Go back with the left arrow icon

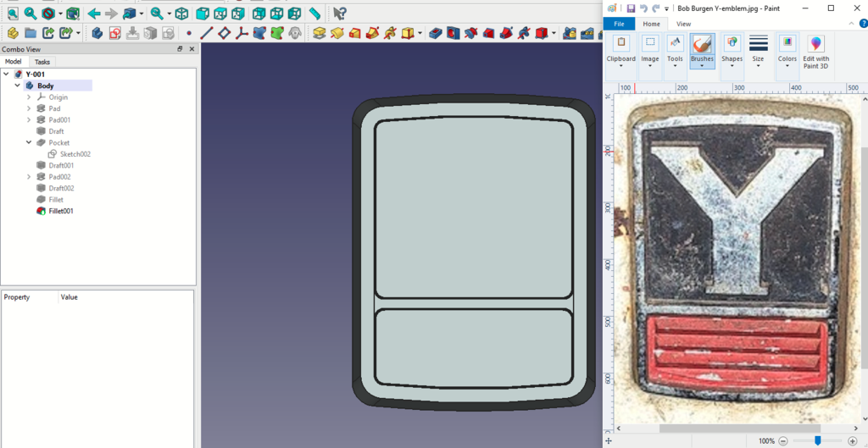click(x=94, y=14)
